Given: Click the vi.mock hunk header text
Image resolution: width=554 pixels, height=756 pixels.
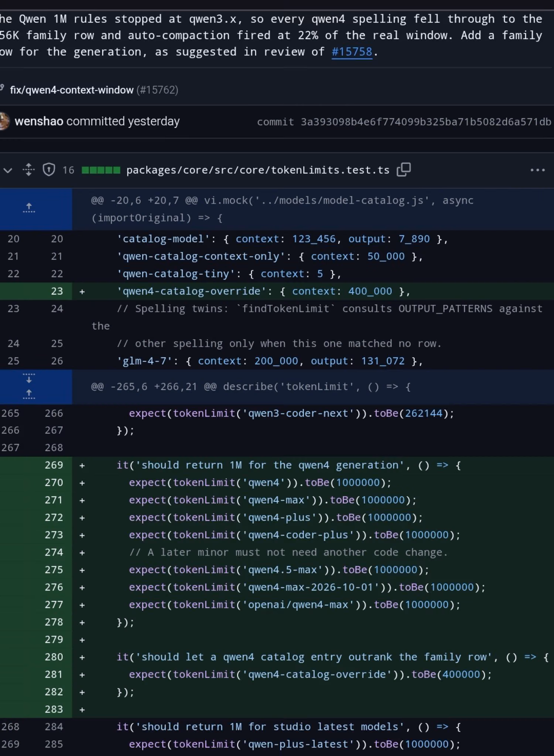Looking at the screenshot, I should pyautogui.click(x=282, y=209).
